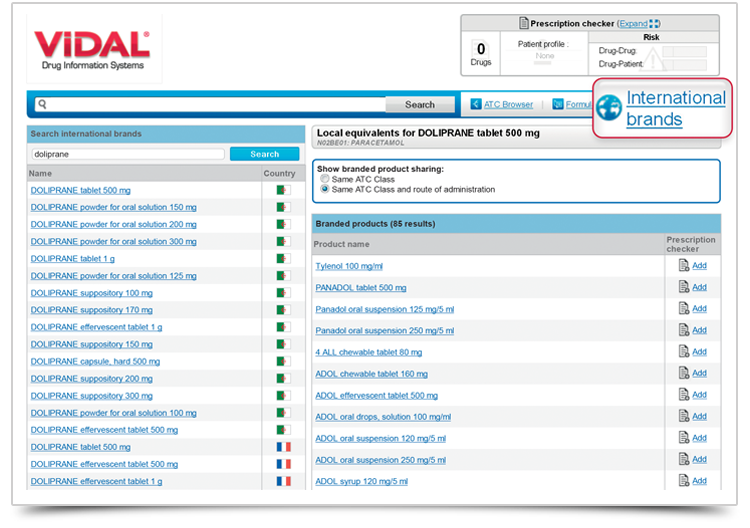
Task: Click the prescription icon for PANADOL tablet 500 mg
Action: coord(684,286)
